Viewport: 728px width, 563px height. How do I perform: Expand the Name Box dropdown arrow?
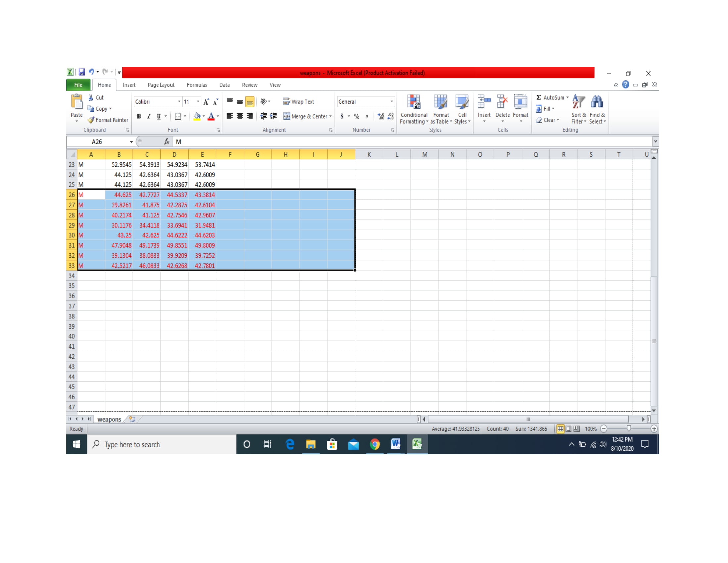tap(131, 142)
